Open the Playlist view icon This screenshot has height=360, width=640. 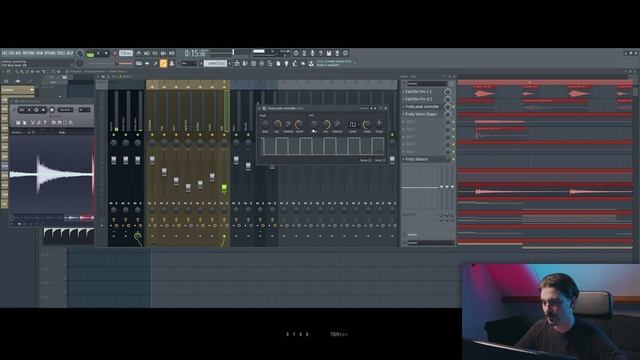[x=237, y=63]
